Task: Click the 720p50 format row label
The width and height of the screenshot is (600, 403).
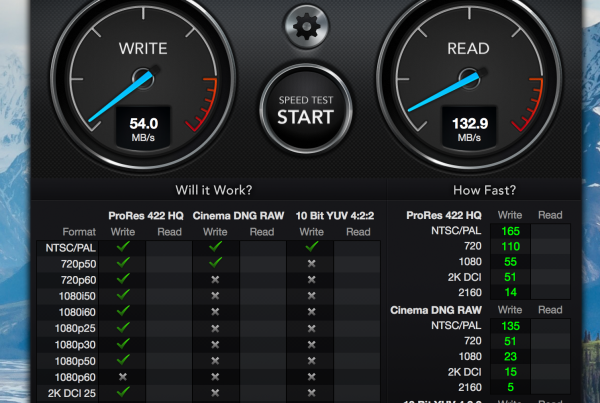Action: [x=78, y=264]
